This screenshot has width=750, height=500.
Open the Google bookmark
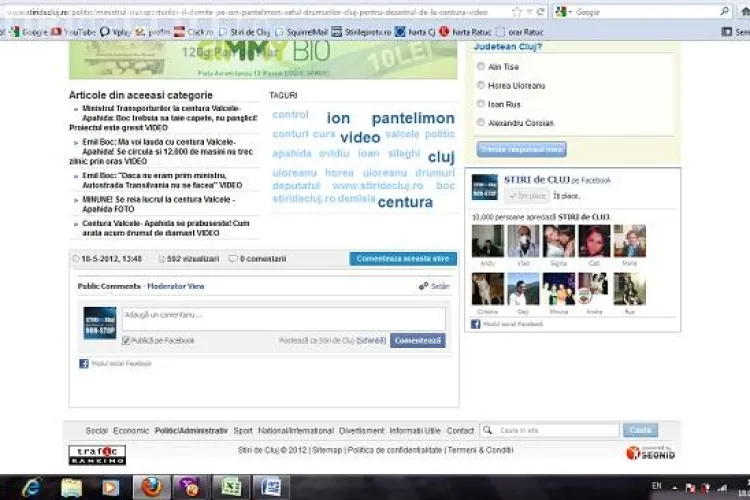(x=30, y=32)
